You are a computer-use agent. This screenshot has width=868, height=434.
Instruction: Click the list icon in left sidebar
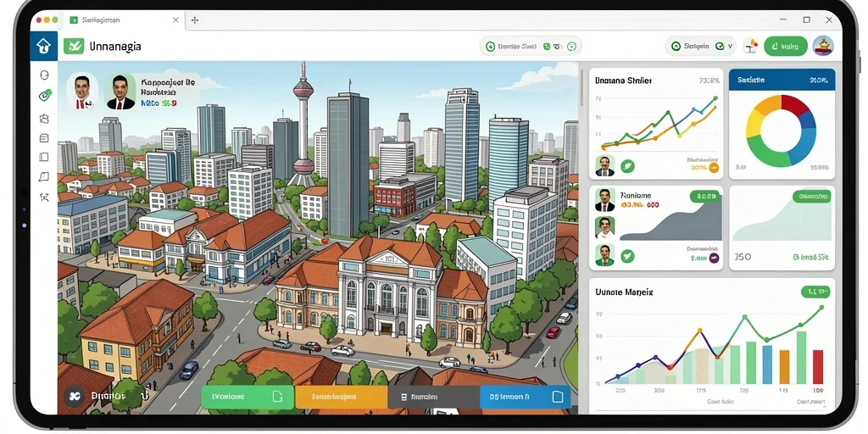click(x=44, y=138)
